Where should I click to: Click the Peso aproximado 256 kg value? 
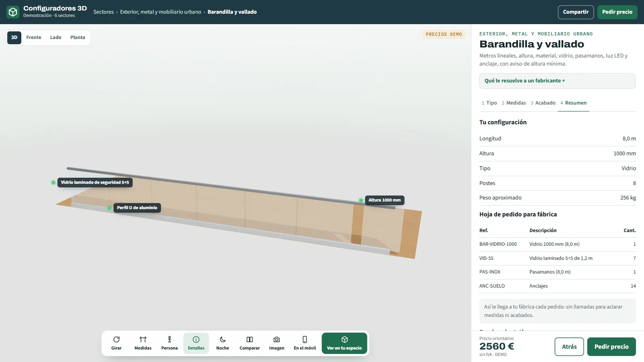628,198
